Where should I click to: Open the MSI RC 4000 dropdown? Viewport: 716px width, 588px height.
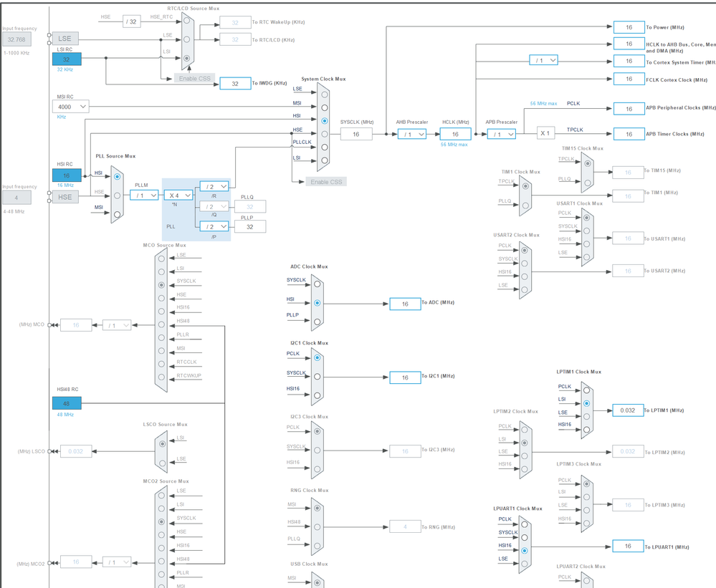[x=71, y=107]
